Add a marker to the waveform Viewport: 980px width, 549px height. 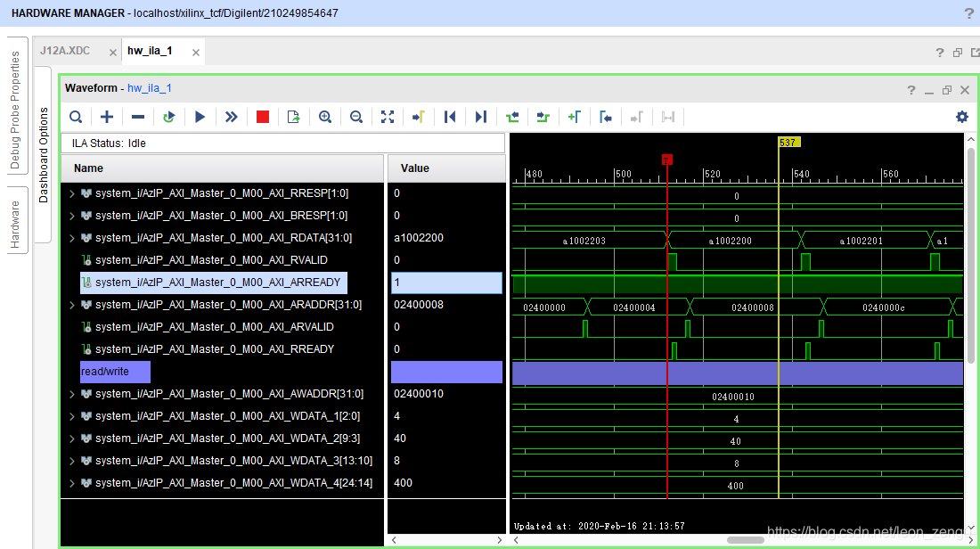coord(575,117)
